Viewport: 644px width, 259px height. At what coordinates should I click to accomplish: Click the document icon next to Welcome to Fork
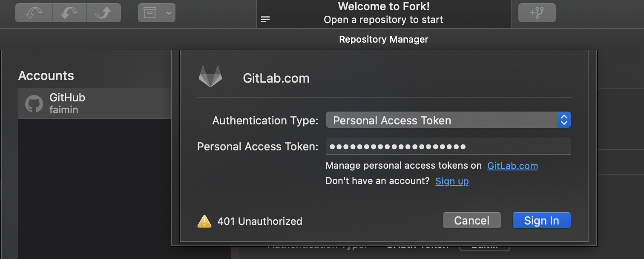pos(265,18)
